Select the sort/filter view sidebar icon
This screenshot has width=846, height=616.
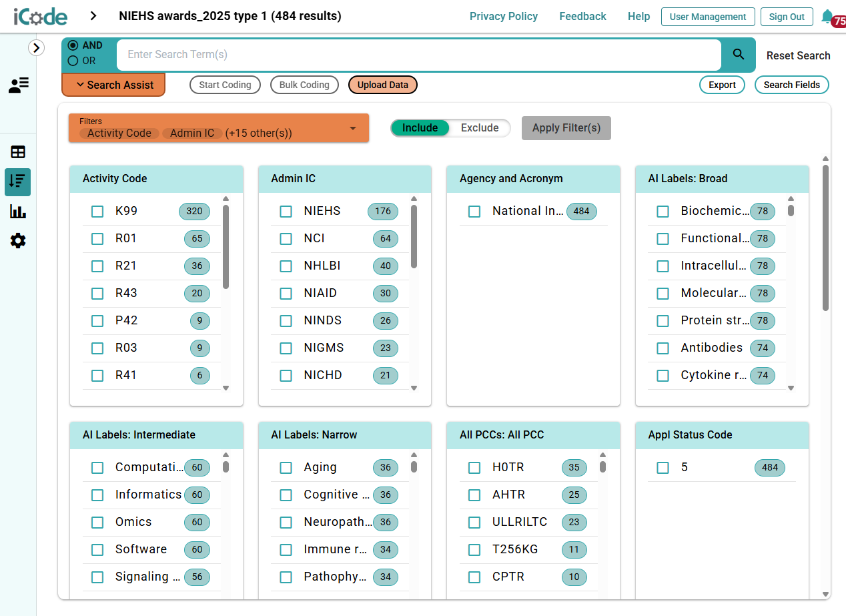coord(18,182)
